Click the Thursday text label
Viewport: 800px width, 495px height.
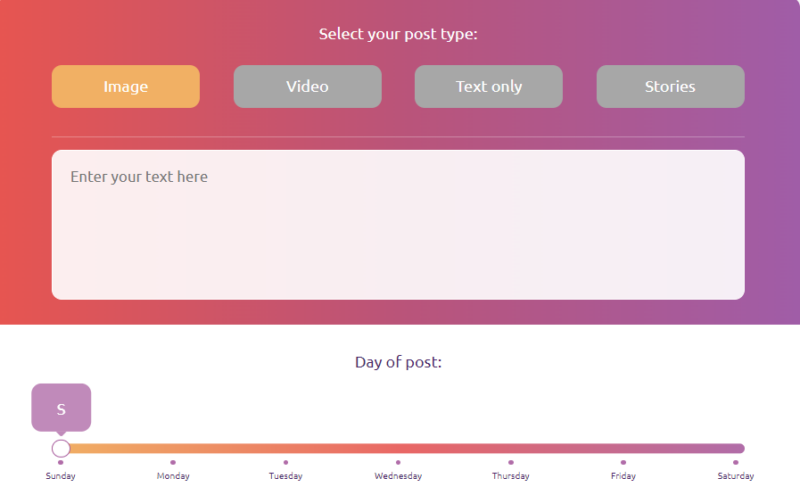pyautogui.click(x=511, y=476)
